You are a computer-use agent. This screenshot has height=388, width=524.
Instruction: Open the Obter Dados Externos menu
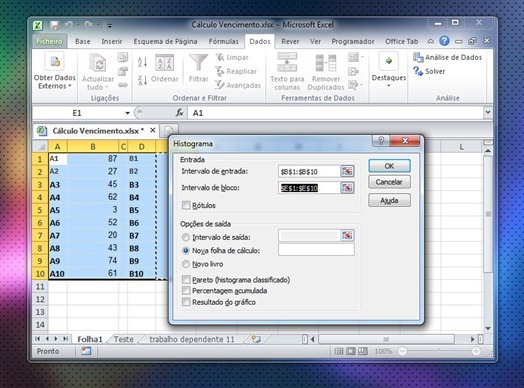click(54, 71)
